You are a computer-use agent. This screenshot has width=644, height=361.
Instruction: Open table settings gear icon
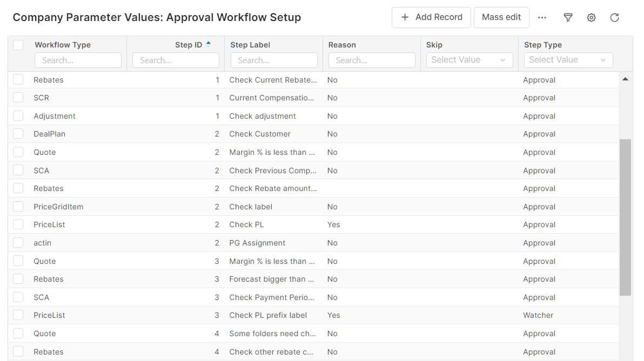(x=591, y=18)
